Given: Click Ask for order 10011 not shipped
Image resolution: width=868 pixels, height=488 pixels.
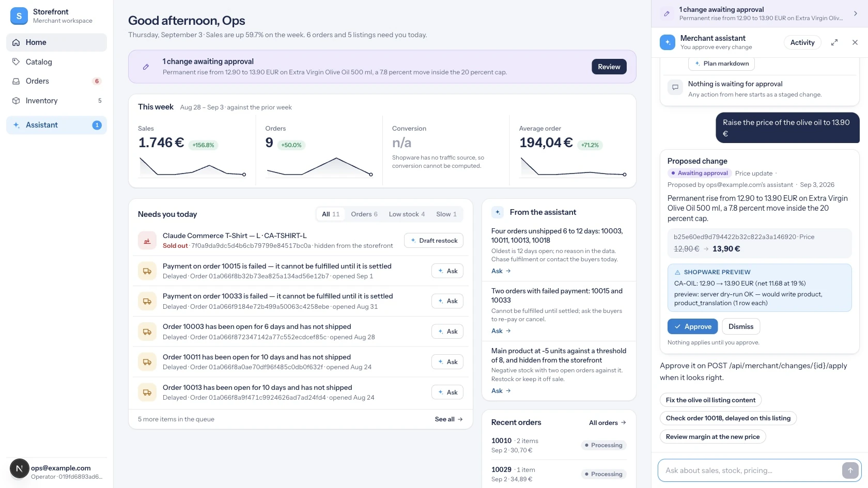Looking at the screenshot, I should 447,362.
